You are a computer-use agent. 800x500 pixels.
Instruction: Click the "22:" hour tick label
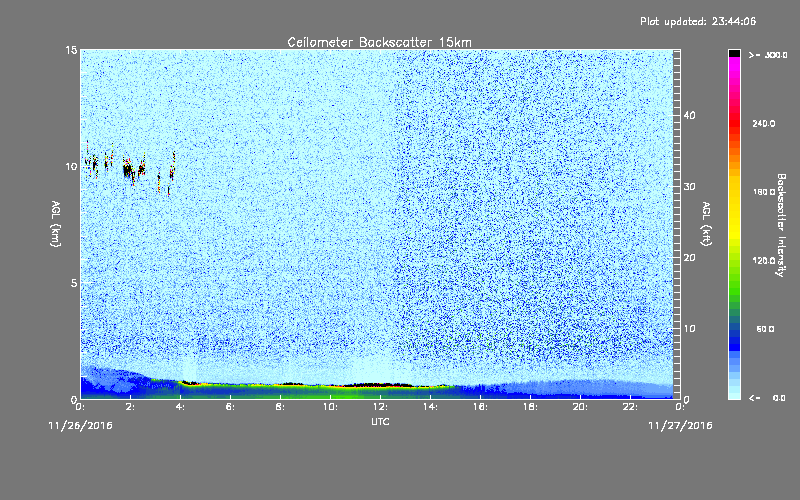tap(630, 407)
